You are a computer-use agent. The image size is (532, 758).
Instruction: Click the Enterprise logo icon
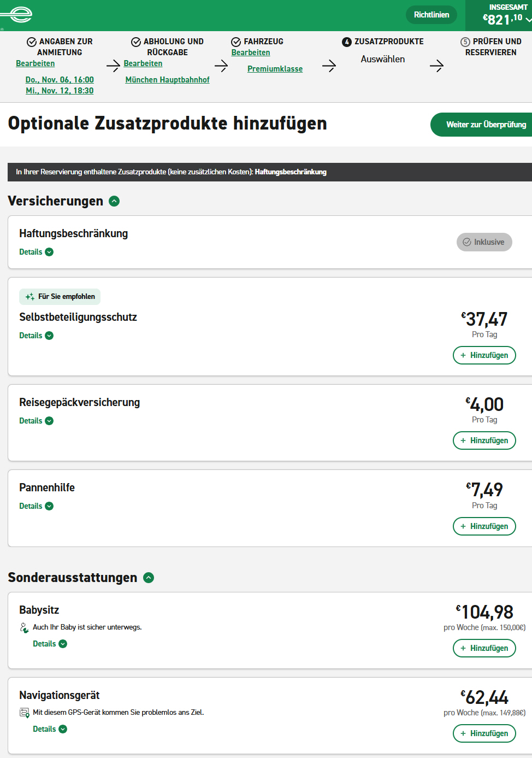point(20,15)
